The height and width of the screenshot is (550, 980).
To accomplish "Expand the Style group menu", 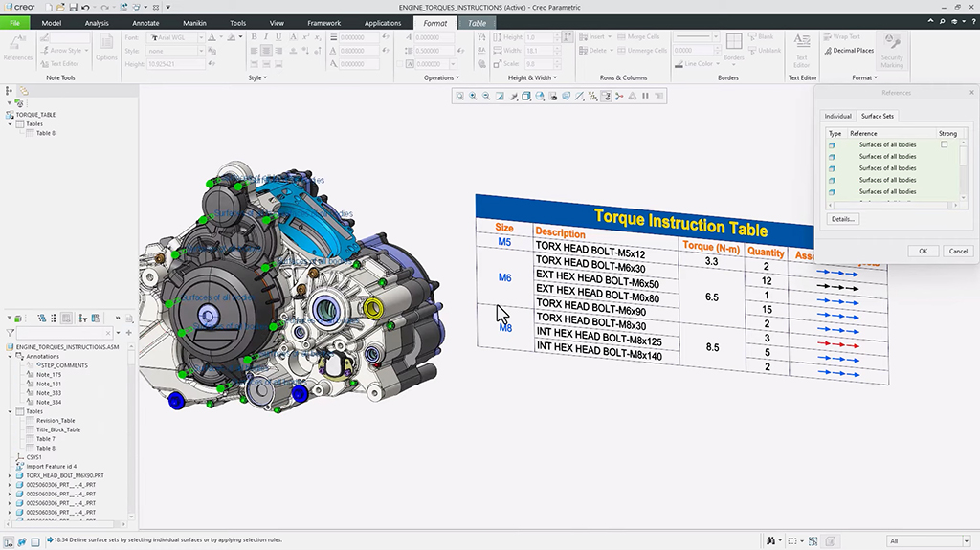I will [x=257, y=78].
